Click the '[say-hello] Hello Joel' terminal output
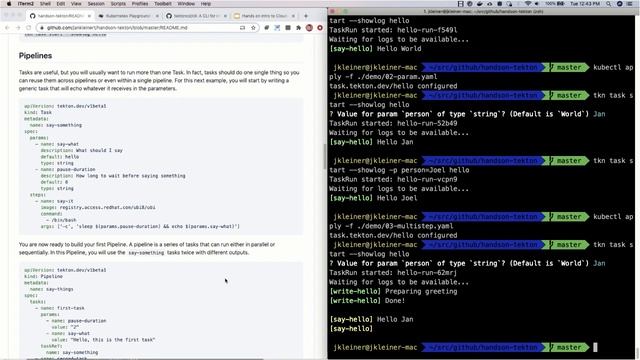This screenshot has width=640, height=360. (373, 198)
